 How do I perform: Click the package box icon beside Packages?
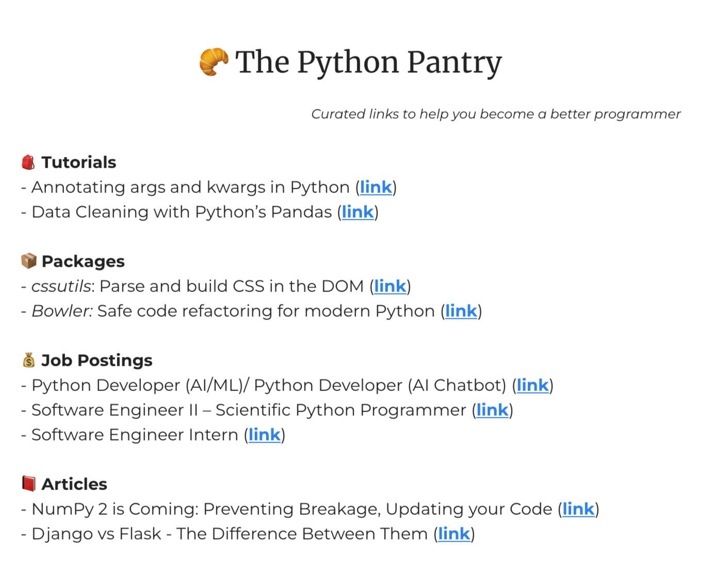point(29,261)
